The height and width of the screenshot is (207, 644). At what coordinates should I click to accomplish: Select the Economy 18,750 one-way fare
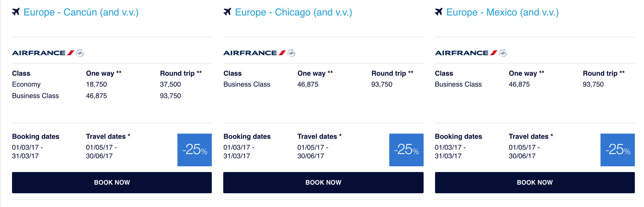[96, 84]
